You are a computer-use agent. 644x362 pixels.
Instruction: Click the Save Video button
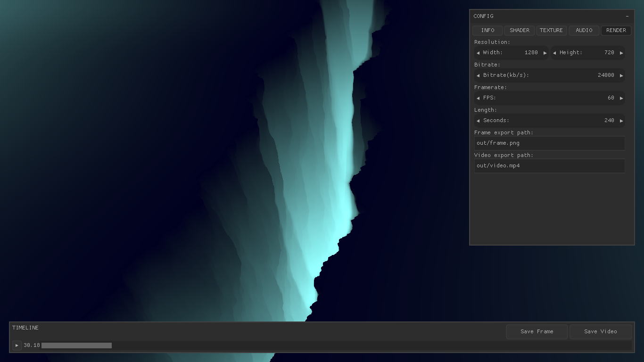pyautogui.click(x=600, y=331)
